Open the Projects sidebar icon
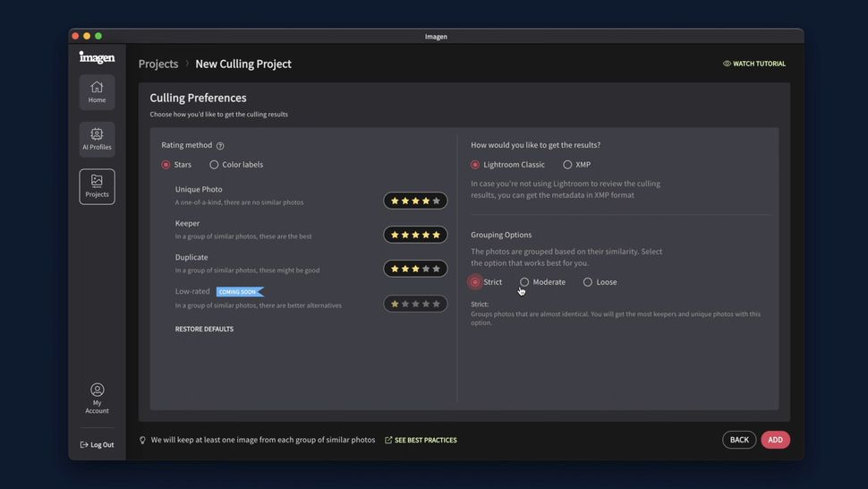 (x=97, y=182)
